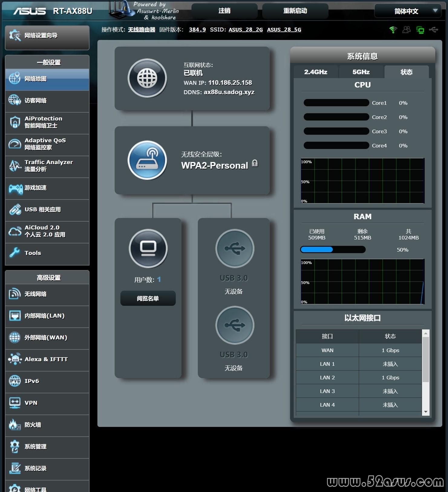Click the CPU usage history graph
Screen dimensions: 448x492
[x=363, y=181]
